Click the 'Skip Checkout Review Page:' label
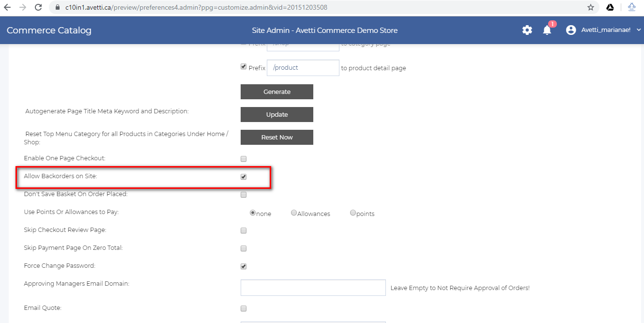The height and width of the screenshot is (323, 644). point(65,230)
